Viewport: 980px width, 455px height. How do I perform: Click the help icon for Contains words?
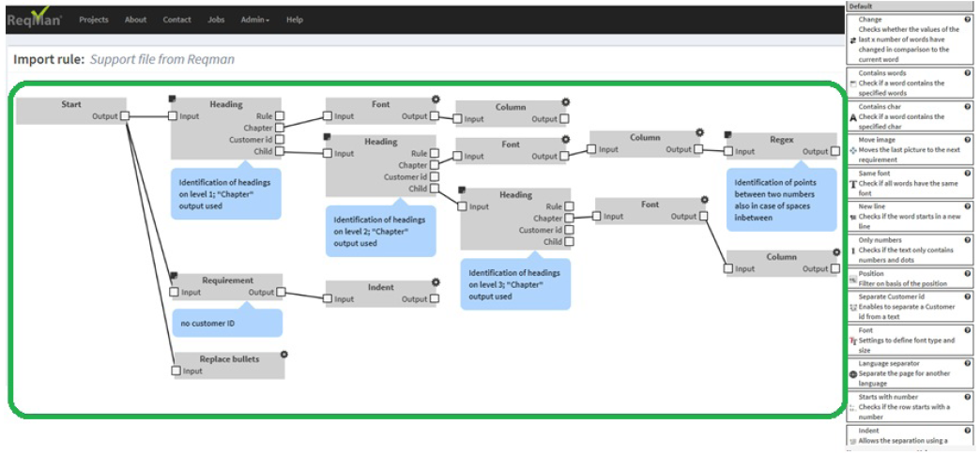(x=968, y=73)
